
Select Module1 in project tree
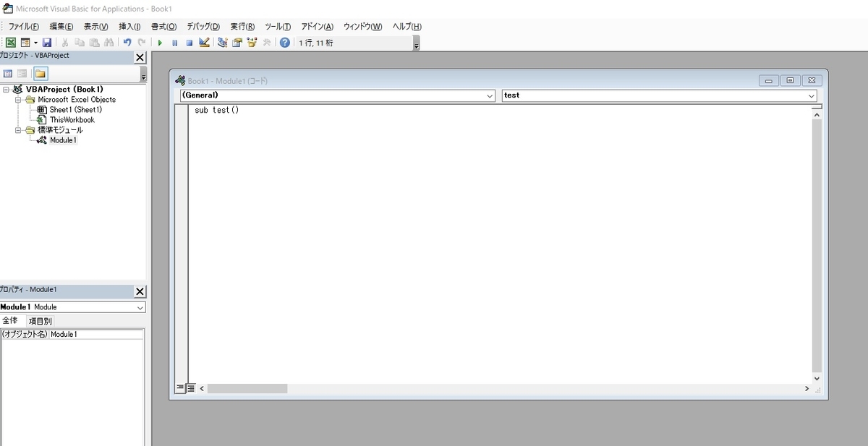(x=63, y=140)
